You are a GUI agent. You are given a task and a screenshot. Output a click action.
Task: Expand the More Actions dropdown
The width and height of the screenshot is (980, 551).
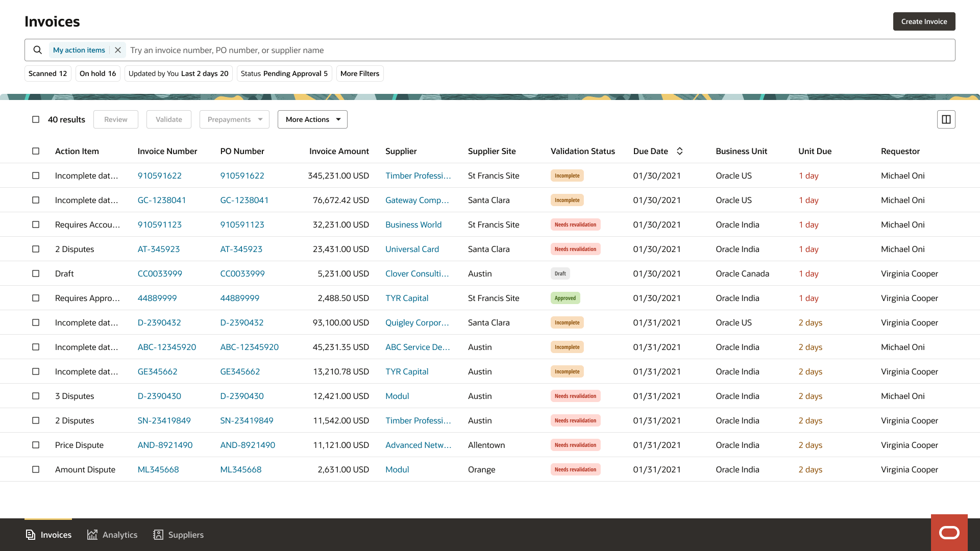point(312,119)
